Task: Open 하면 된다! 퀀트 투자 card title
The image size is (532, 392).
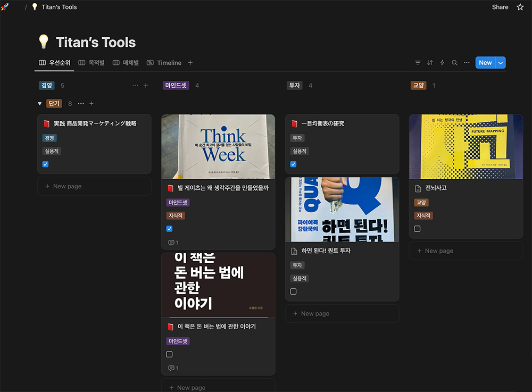Action: (326, 251)
